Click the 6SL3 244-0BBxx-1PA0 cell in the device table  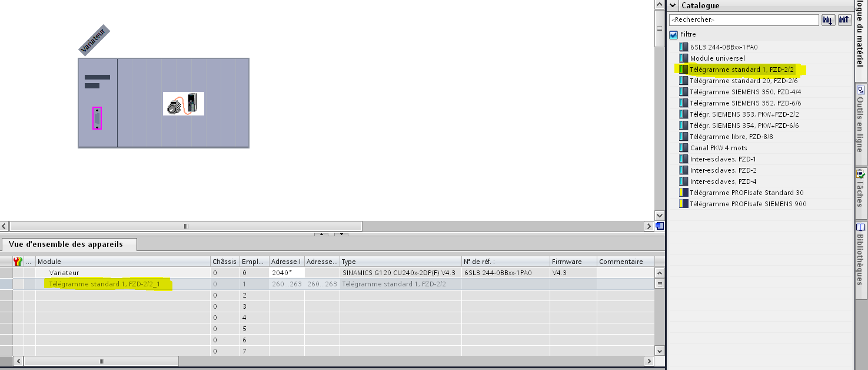[x=505, y=273]
